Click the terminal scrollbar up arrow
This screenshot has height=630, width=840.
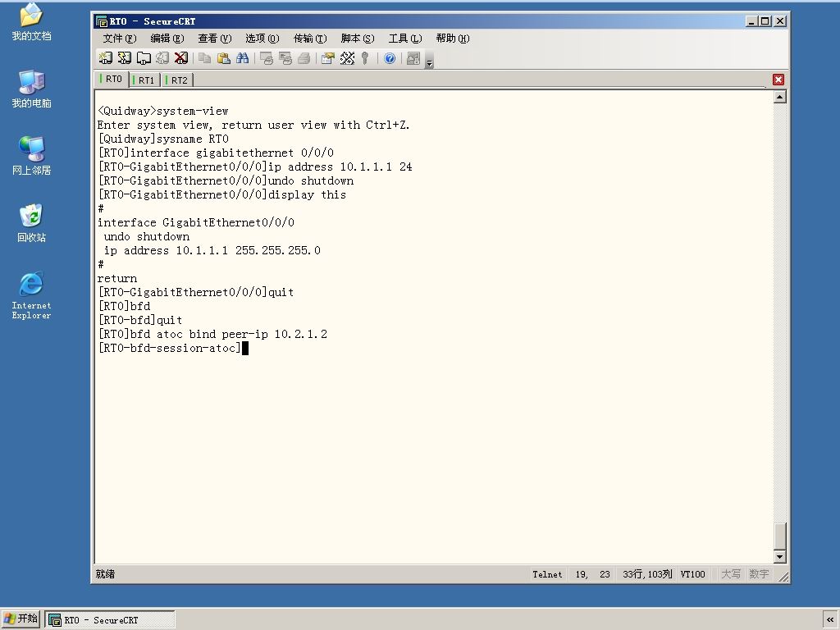[780, 97]
